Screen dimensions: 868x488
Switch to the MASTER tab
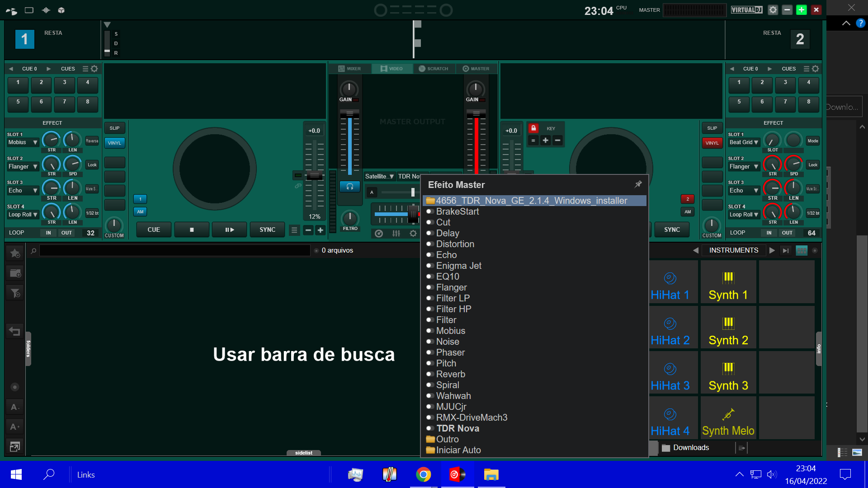click(476, 69)
